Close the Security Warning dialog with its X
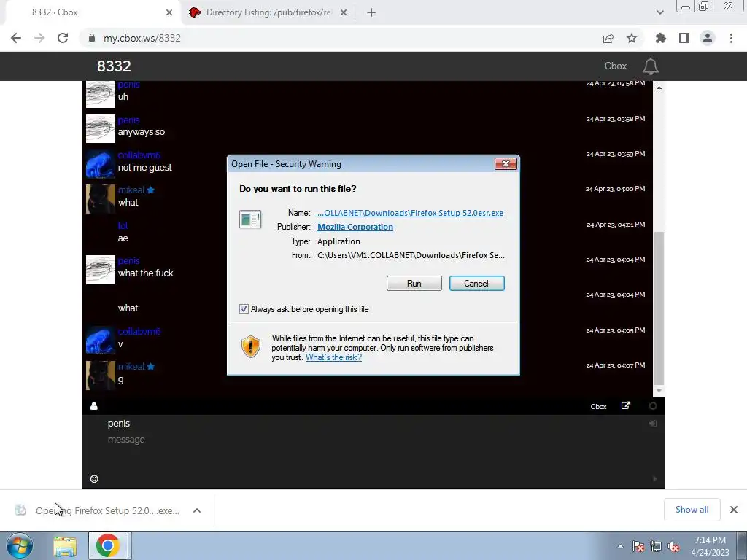 pyautogui.click(x=506, y=164)
